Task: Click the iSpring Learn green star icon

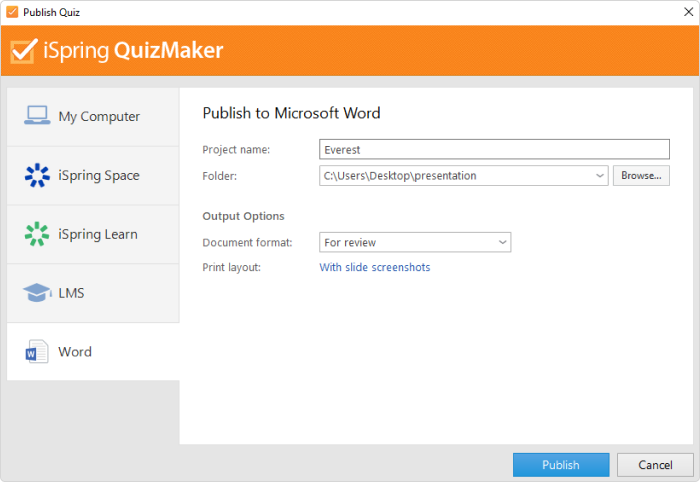Action: pyautogui.click(x=37, y=234)
